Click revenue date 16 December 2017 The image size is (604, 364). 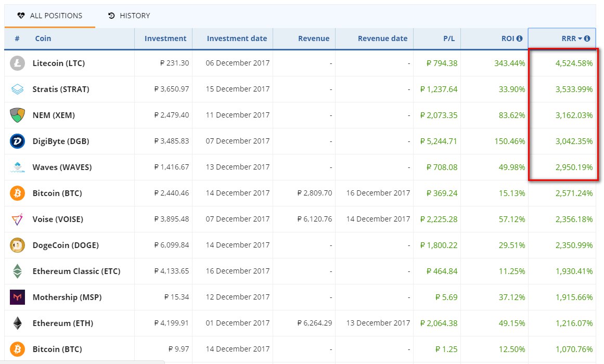[x=378, y=193]
